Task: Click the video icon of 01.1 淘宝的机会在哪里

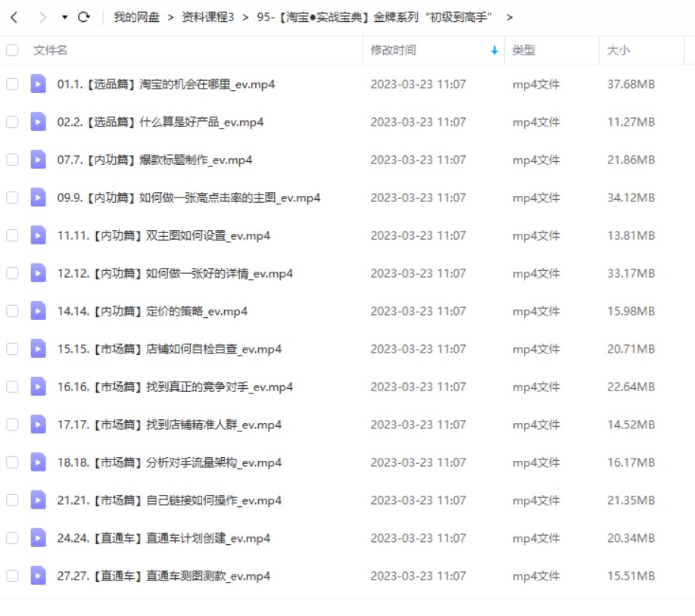Action: coord(38,84)
